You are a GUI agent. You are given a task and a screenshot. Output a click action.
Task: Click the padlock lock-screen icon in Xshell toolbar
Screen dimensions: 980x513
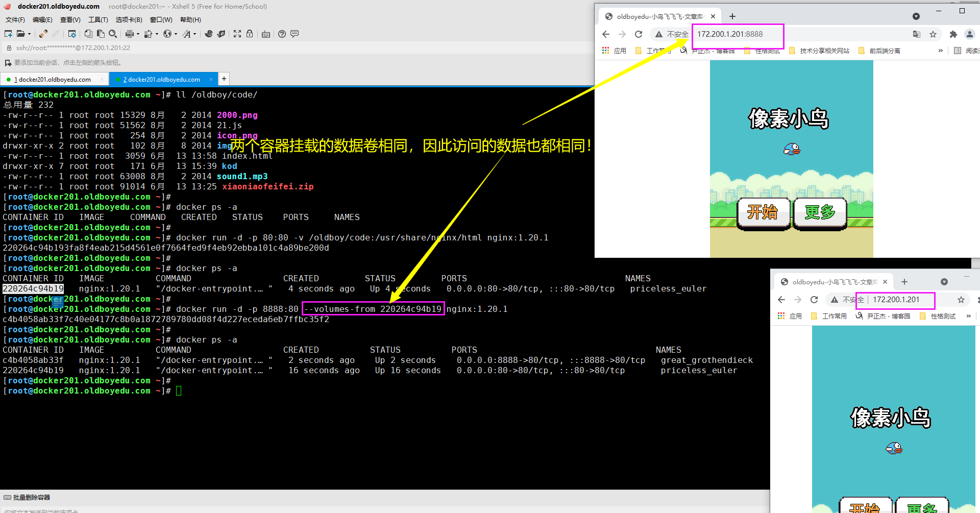(250, 34)
